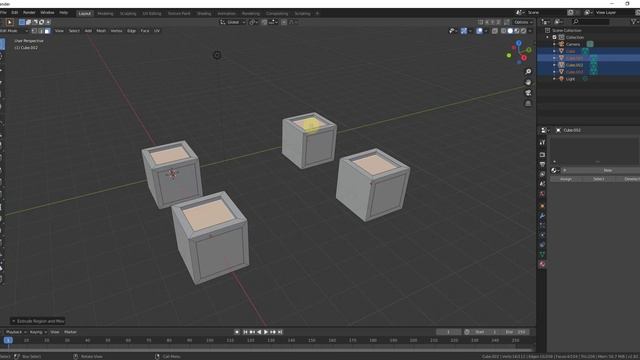Viewport: 640px width, 360px height.
Task: Toggle X-ray view button
Action: [x=495, y=31]
